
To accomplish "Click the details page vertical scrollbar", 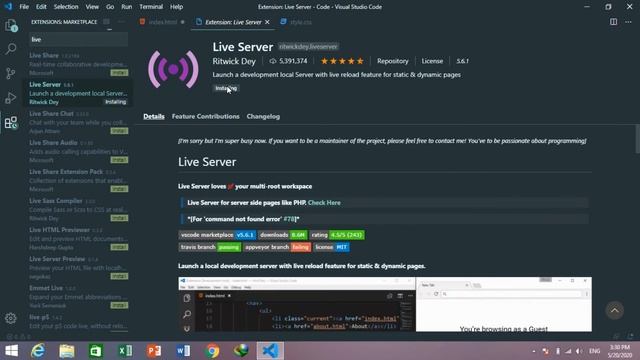I will pos(637,140).
